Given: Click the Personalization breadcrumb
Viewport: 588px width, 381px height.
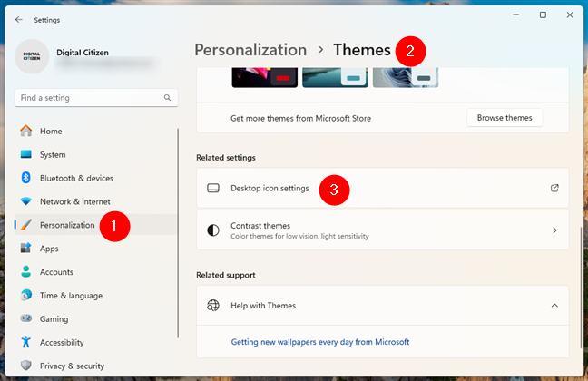Looking at the screenshot, I should point(250,50).
